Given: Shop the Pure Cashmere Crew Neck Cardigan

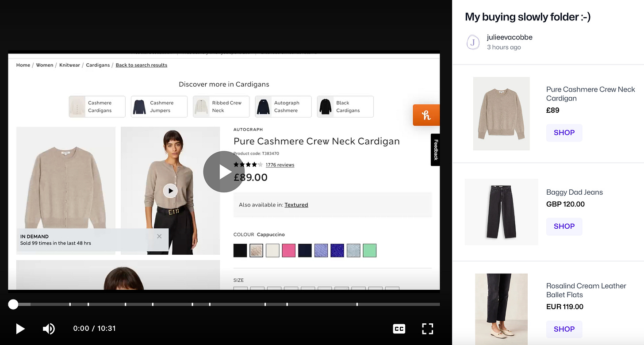Looking at the screenshot, I should point(564,133).
